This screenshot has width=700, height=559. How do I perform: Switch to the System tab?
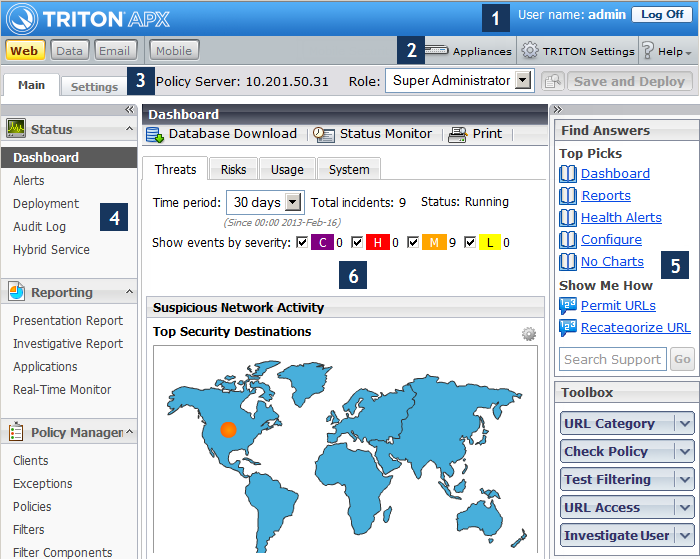(349, 169)
